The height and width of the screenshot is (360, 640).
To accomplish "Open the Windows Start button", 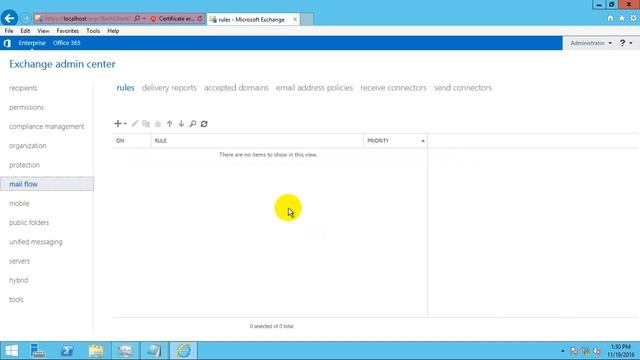I will [12, 351].
